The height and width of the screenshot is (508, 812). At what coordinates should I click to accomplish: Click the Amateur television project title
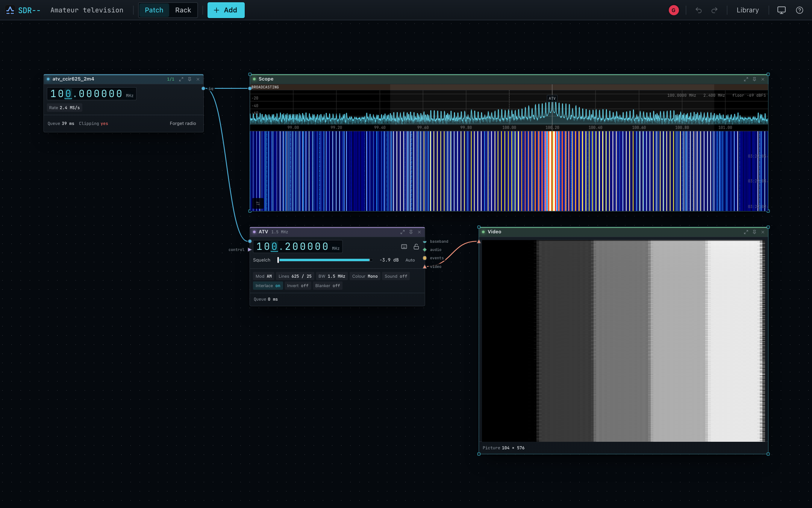click(x=87, y=10)
